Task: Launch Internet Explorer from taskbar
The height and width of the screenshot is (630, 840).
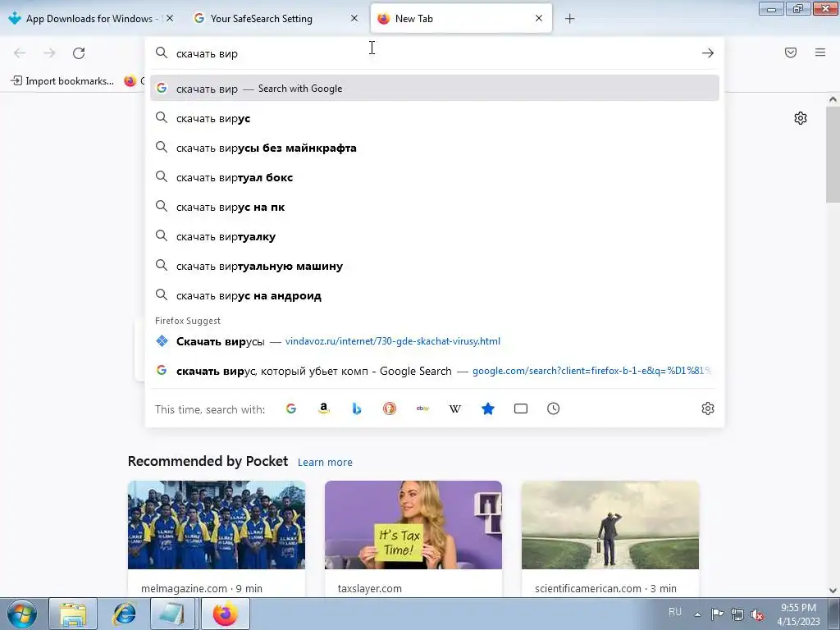Action: [124, 614]
